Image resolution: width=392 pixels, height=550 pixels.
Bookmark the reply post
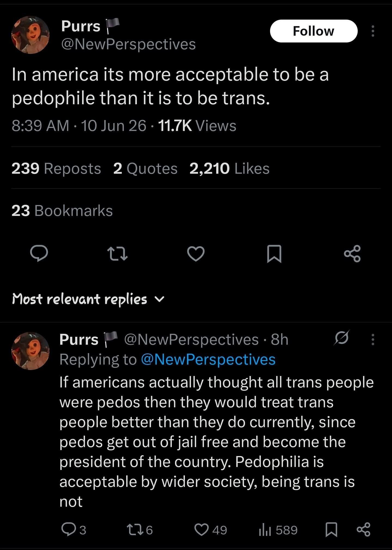[x=331, y=530]
